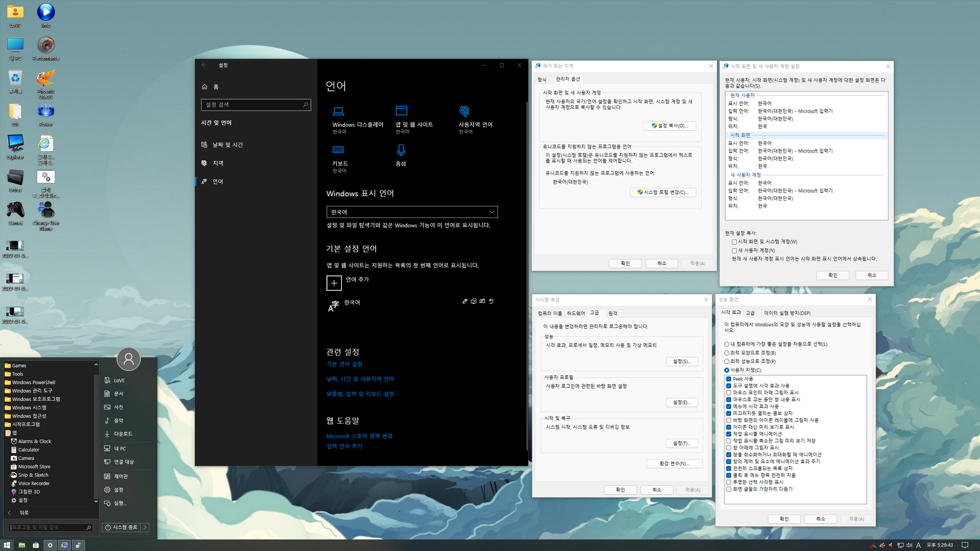This screenshot has height=551, width=980.
Task: Launch 그림판 3D from start menu
Action: [28, 492]
